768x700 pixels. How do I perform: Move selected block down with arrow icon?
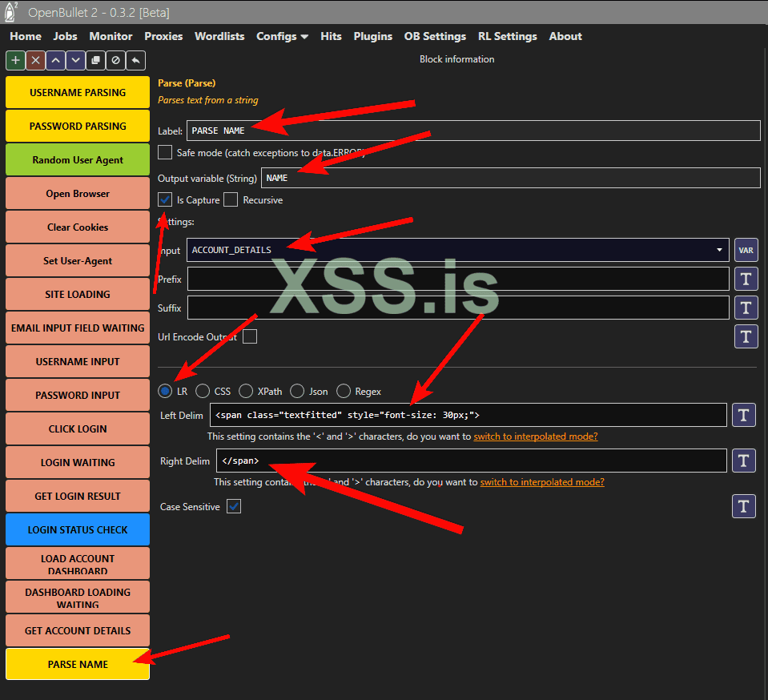pos(75,60)
